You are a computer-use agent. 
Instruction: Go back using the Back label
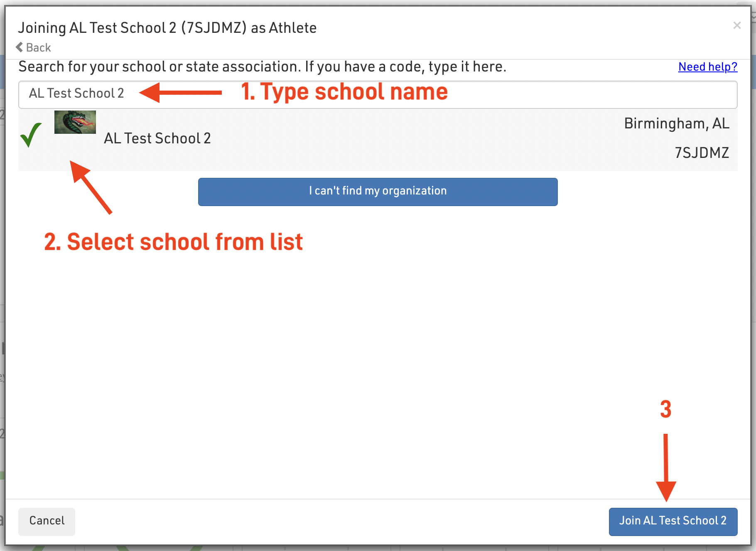coord(38,48)
